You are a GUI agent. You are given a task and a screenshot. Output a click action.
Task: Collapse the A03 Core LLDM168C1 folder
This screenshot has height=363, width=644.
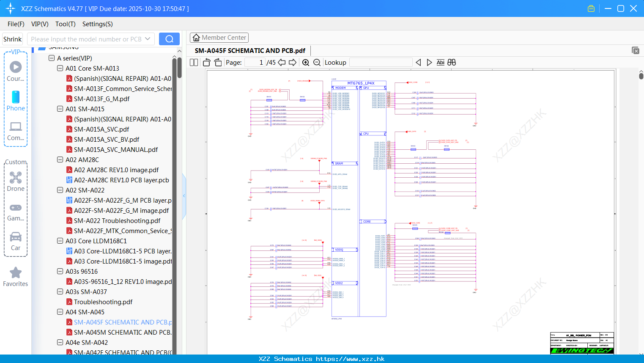(60, 241)
